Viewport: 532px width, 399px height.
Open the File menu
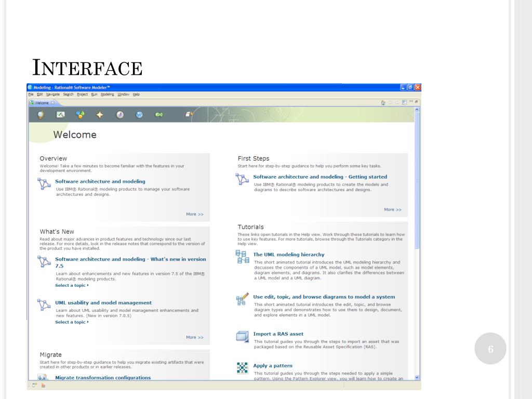31,95
